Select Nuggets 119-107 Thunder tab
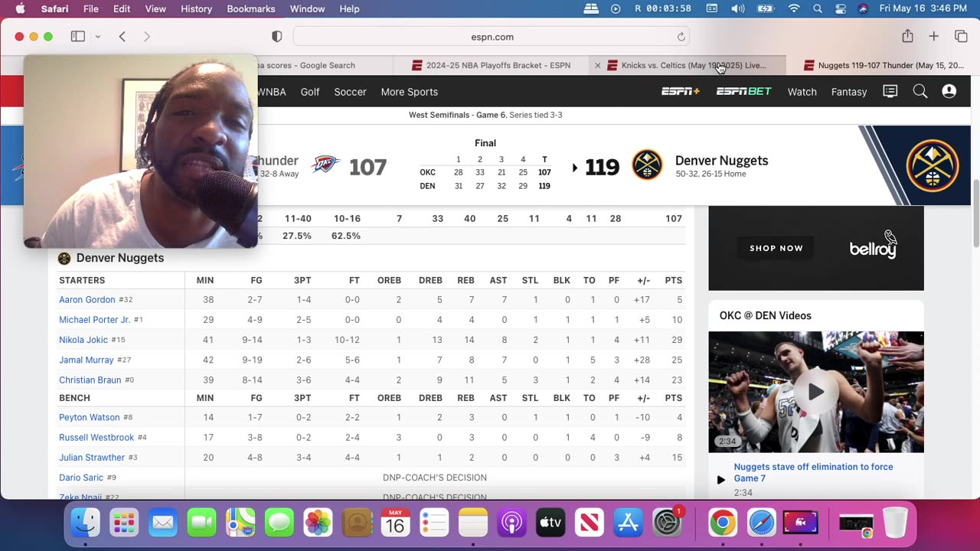The image size is (980, 551). click(x=884, y=65)
